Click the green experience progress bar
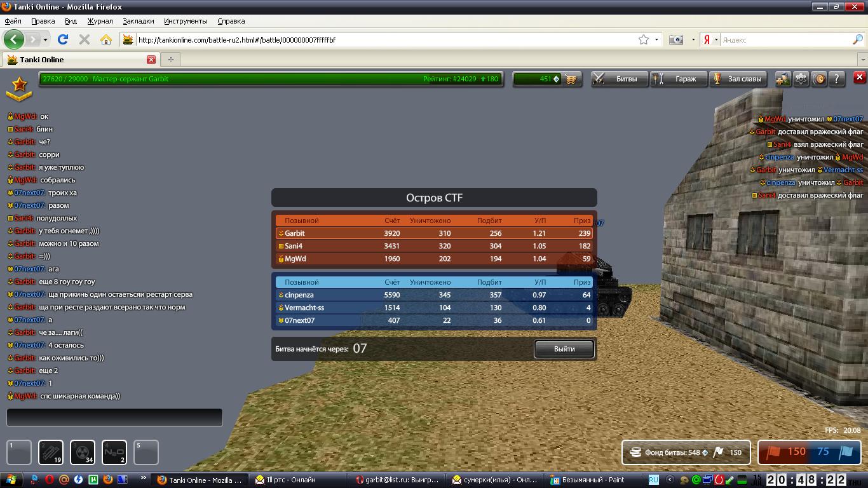 [x=271, y=79]
